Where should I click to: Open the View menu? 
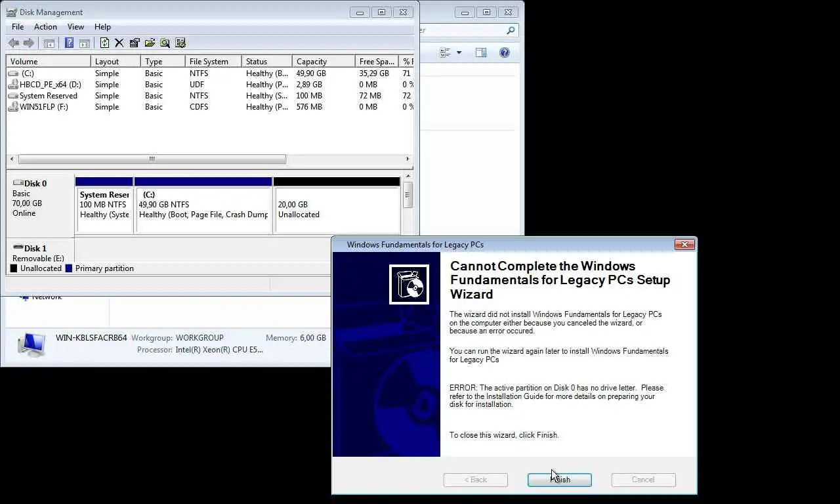(75, 27)
